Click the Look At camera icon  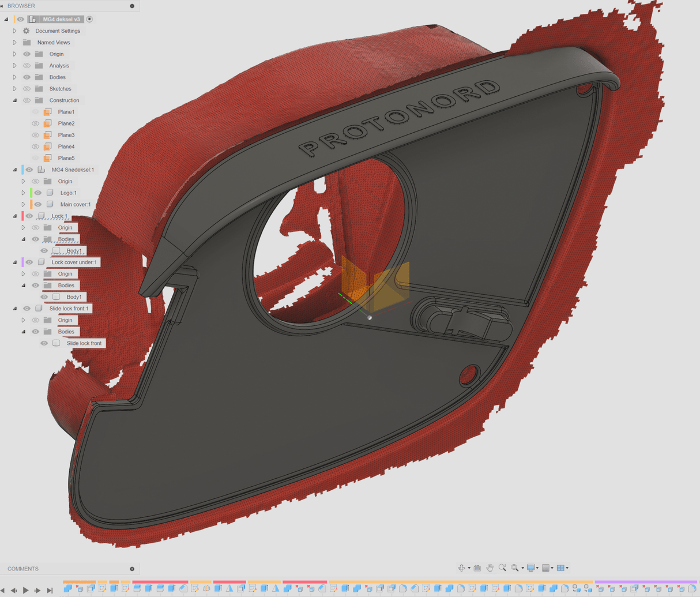[477, 568]
